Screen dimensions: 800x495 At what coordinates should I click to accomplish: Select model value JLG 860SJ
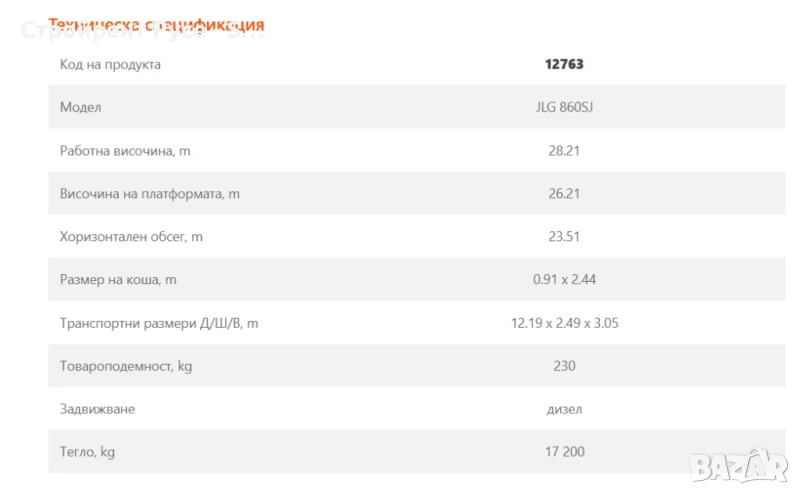(x=564, y=107)
